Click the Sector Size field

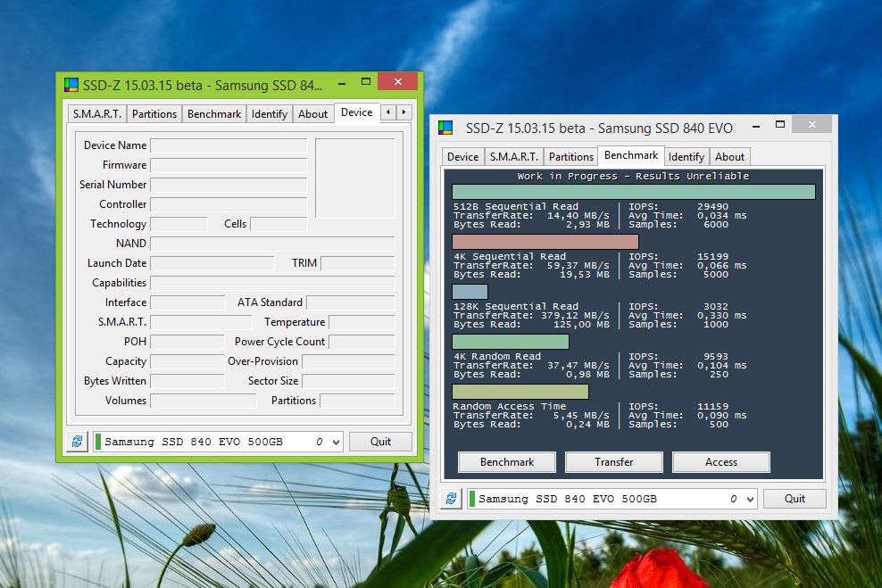coord(349,382)
